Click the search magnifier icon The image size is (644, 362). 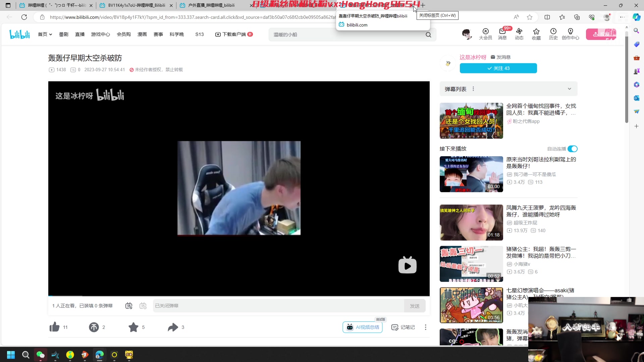[x=428, y=35]
